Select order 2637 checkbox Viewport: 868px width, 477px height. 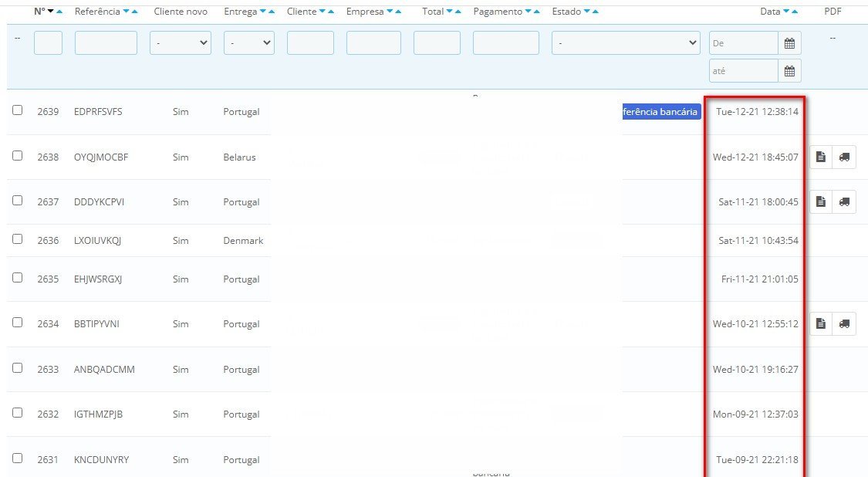18,201
